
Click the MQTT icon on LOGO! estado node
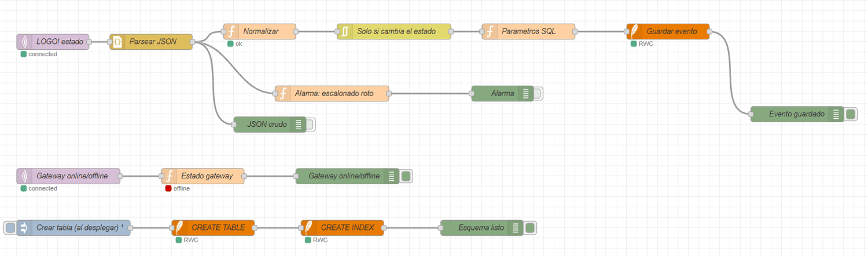(x=24, y=42)
